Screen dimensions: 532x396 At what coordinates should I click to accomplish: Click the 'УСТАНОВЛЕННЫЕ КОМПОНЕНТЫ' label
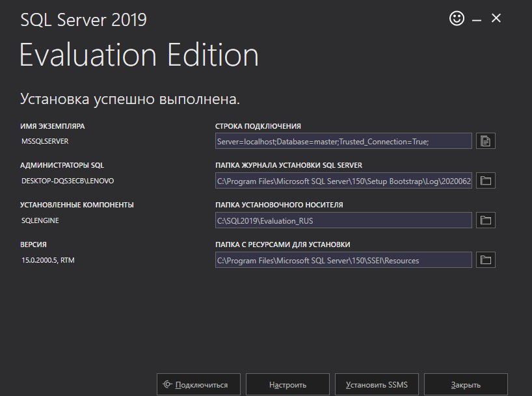pos(77,205)
